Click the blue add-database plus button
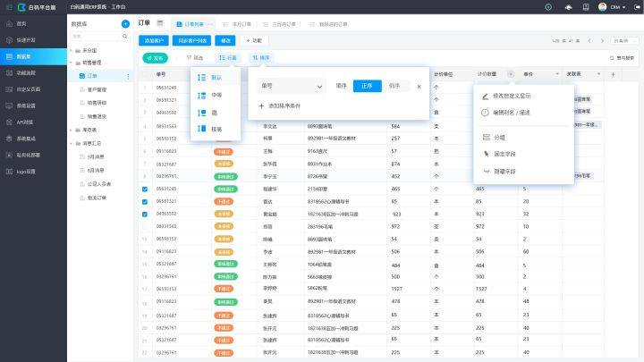The width and height of the screenshot is (644, 362). 126,24
